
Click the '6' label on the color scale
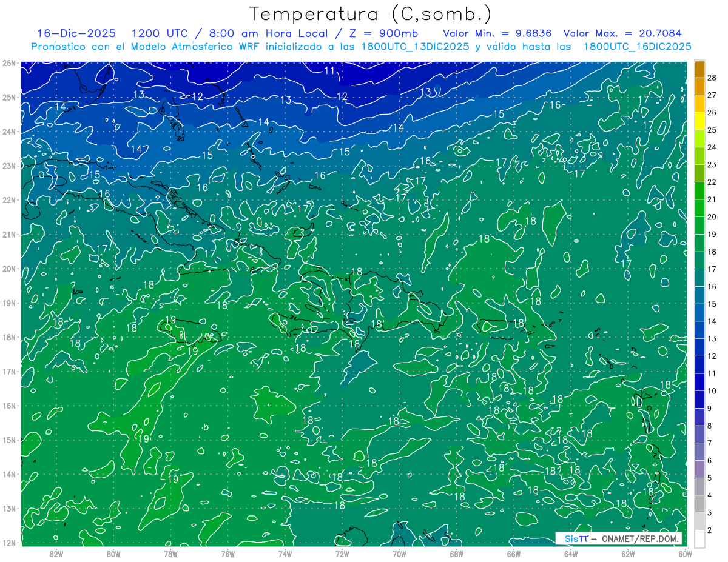[710, 461]
